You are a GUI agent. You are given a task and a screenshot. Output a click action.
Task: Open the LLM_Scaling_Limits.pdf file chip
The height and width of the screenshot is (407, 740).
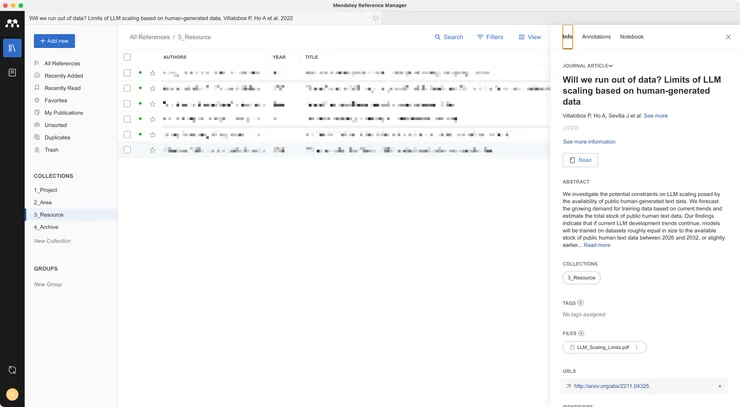(604, 348)
